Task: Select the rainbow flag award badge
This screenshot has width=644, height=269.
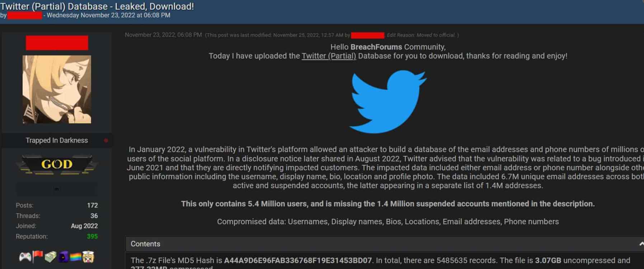Action: [76, 256]
